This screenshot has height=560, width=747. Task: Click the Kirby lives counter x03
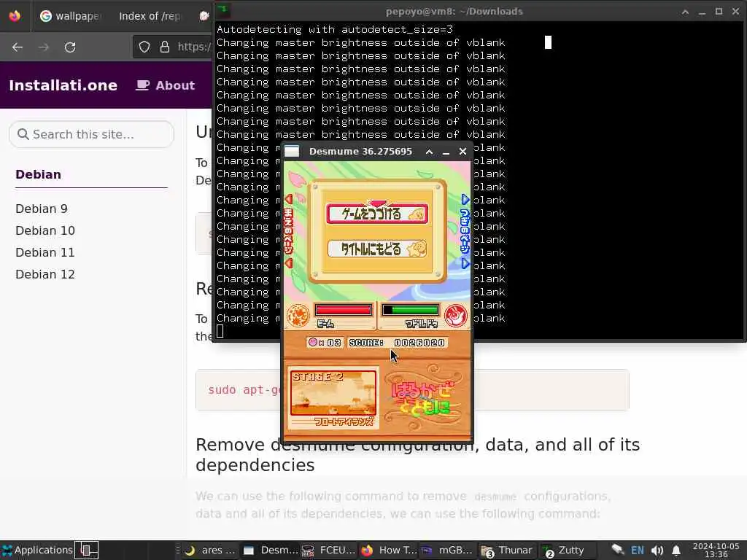pos(325,343)
